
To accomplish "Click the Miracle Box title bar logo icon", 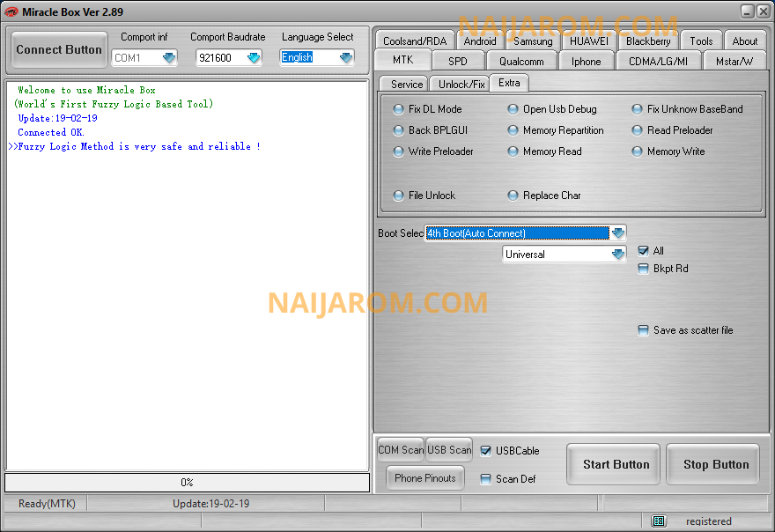I will (11, 11).
